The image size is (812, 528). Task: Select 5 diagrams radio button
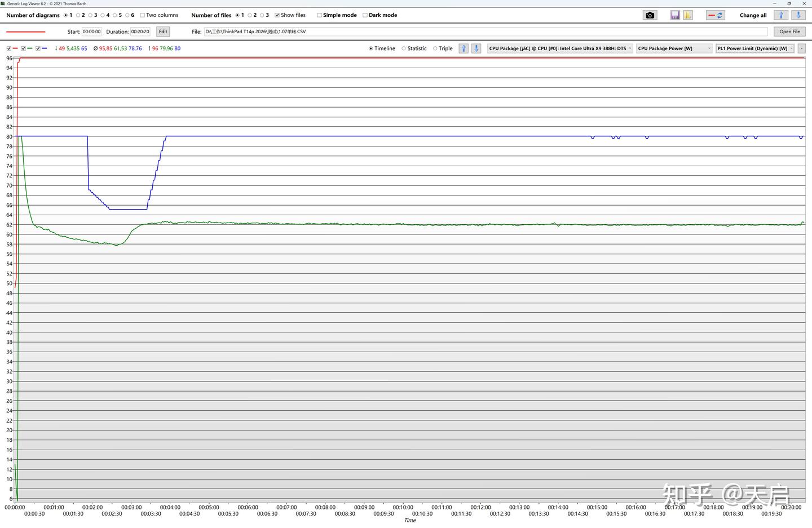tap(115, 15)
